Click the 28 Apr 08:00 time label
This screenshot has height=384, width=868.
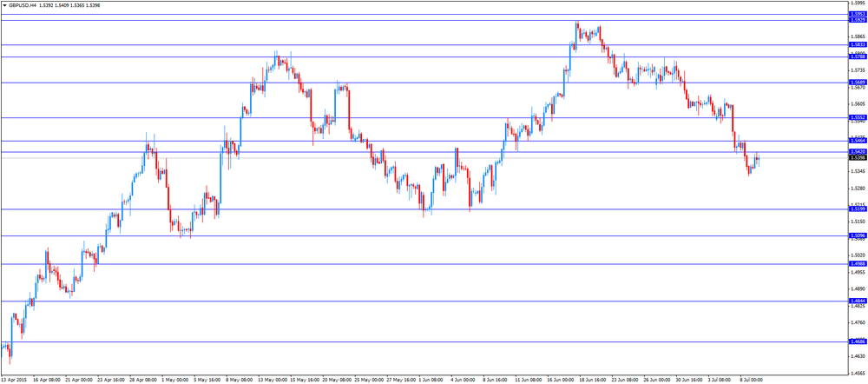coord(144,381)
